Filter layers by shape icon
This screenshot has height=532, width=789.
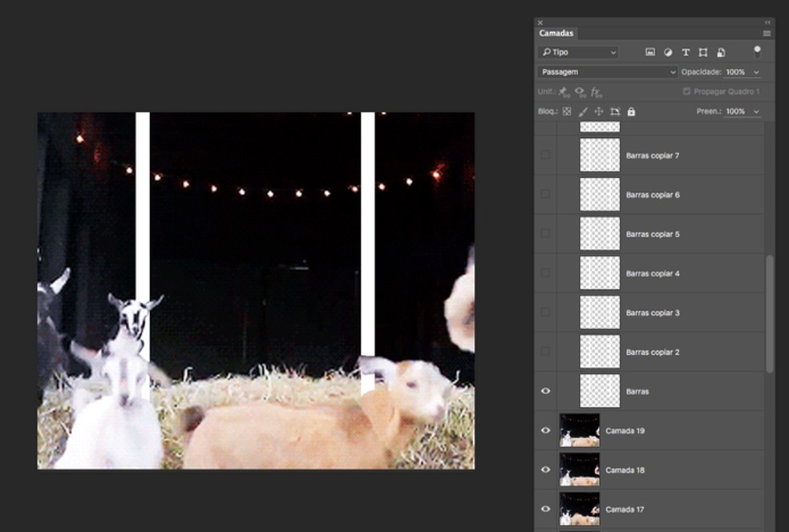[x=703, y=52]
